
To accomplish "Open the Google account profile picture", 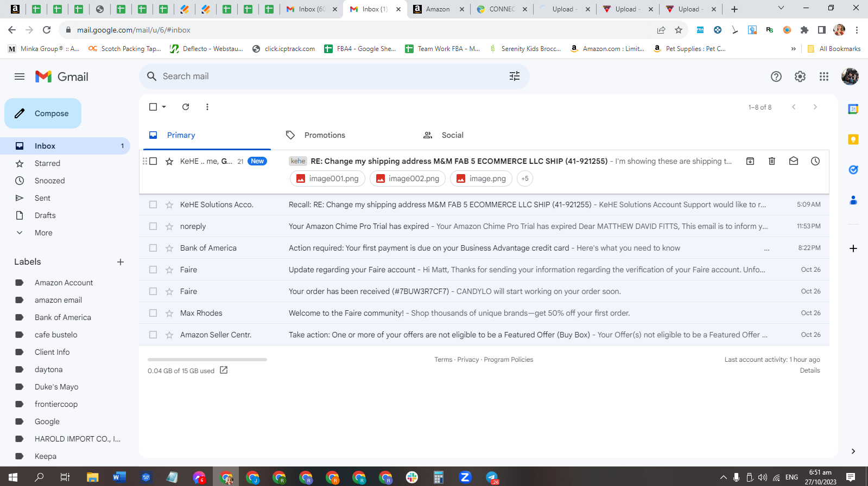I will point(850,76).
